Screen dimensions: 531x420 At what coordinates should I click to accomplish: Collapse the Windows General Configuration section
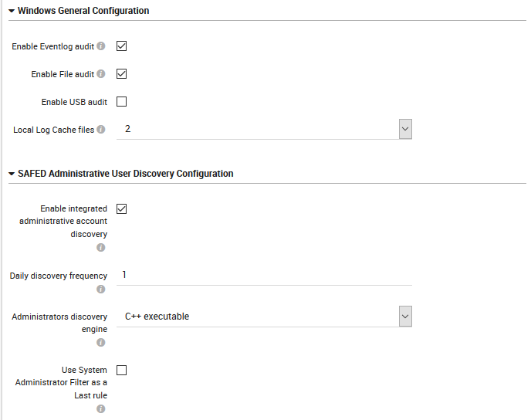(12, 11)
